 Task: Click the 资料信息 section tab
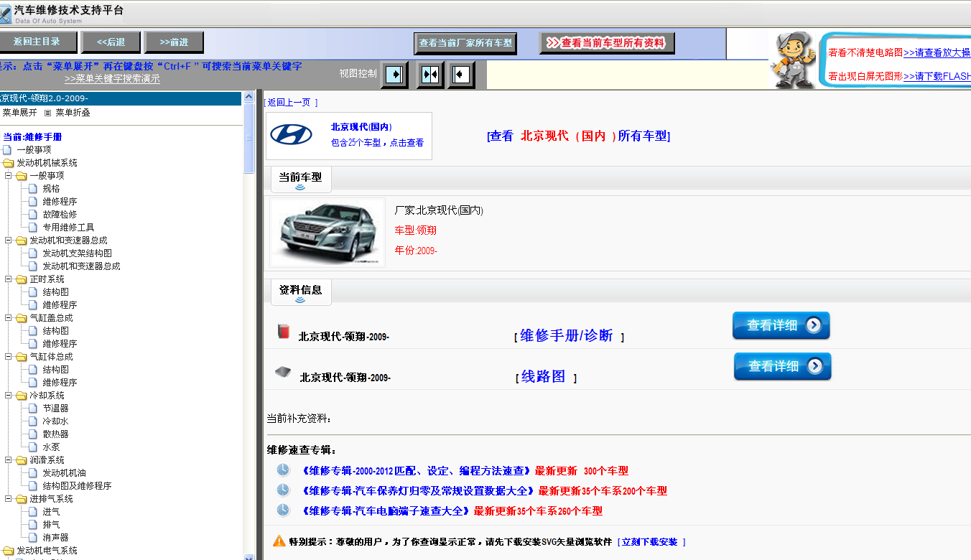tap(300, 290)
